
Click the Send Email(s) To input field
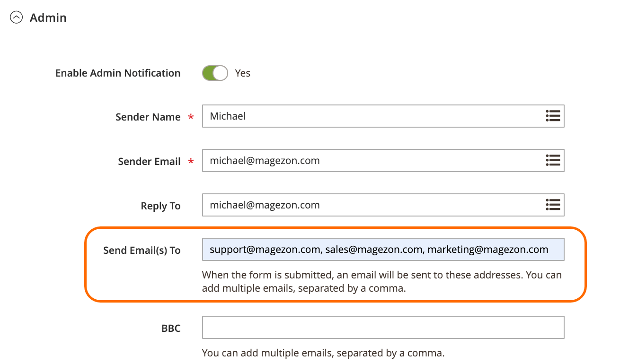coord(383,249)
